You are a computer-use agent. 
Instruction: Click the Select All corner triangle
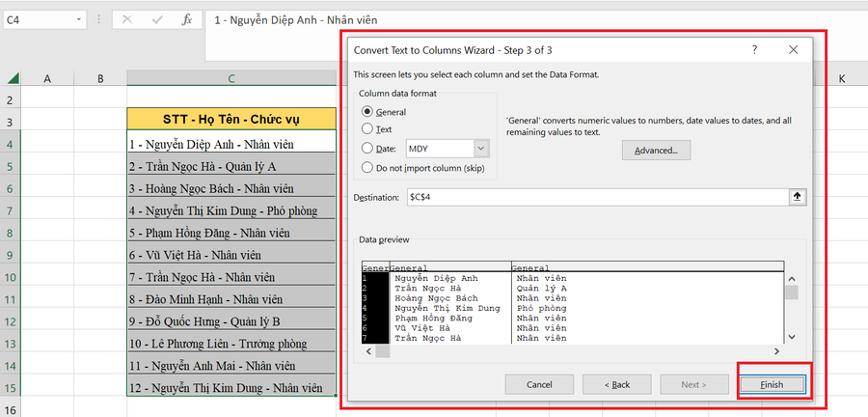13,78
